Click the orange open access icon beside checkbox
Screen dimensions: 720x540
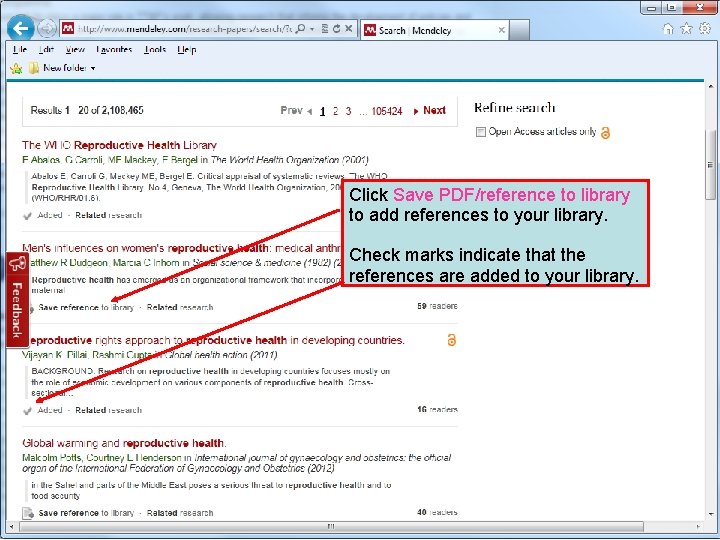point(605,133)
